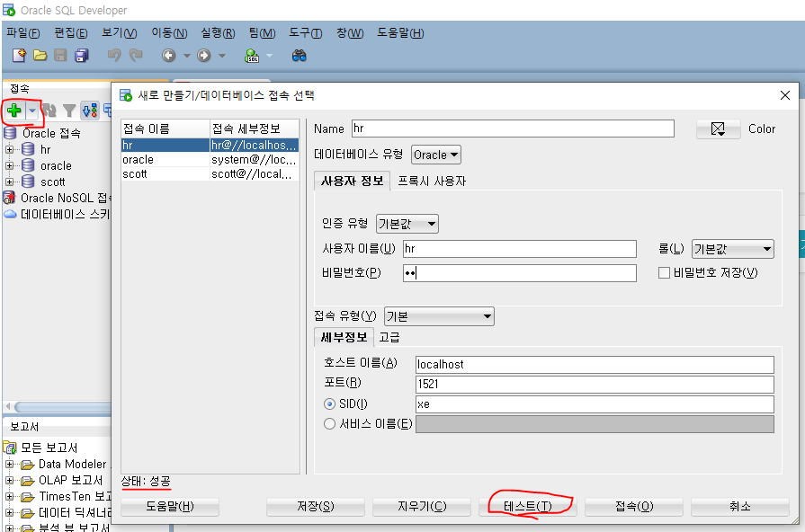Click the 취소 button
Viewport: 805px width, 532px height.
[740, 506]
